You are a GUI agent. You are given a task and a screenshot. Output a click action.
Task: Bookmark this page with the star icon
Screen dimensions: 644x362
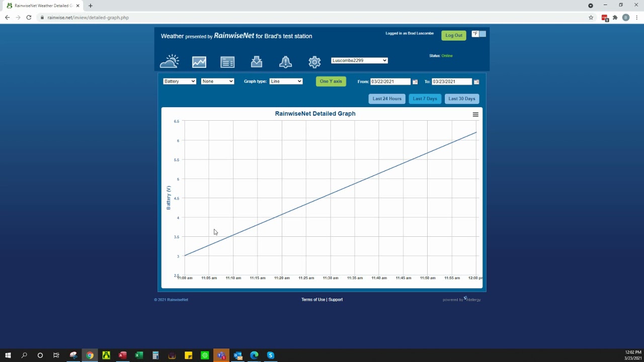[591, 18]
